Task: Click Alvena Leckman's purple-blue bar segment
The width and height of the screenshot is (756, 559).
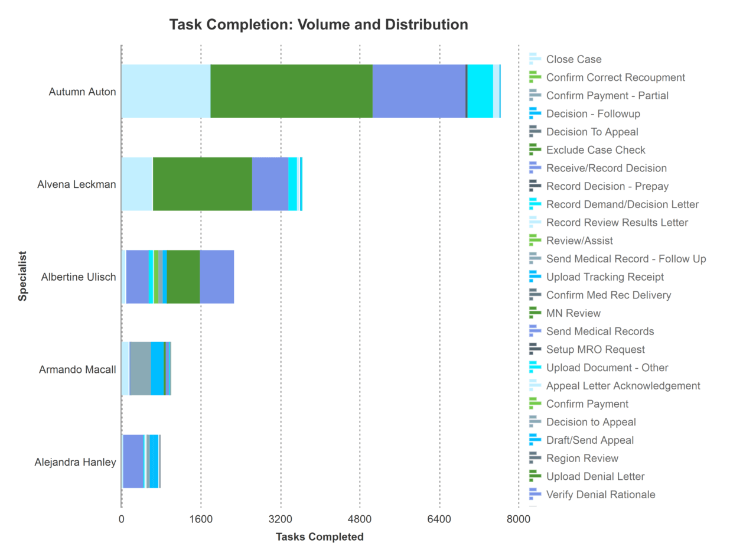Action: 270,184
